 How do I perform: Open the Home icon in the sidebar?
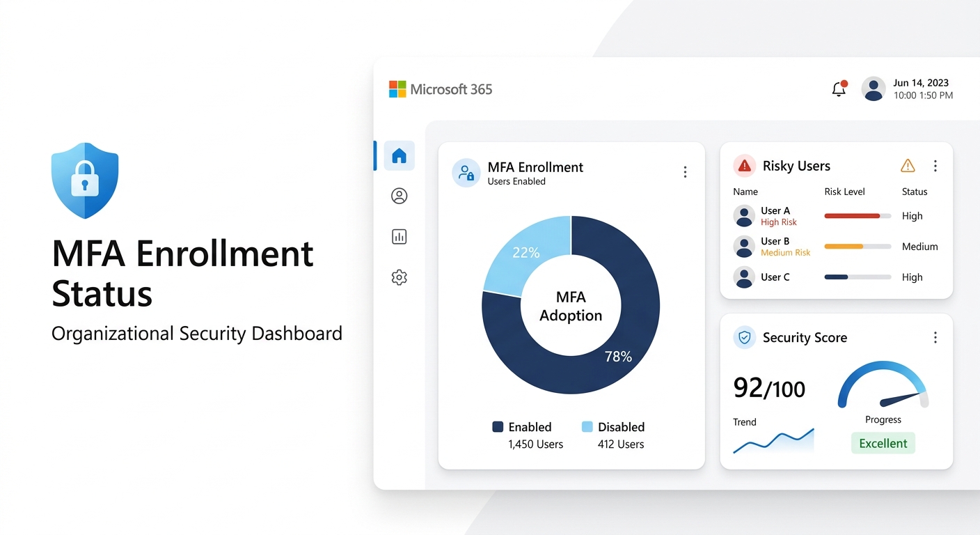coord(399,156)
